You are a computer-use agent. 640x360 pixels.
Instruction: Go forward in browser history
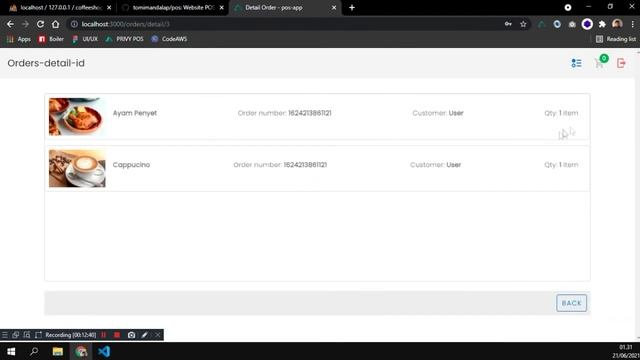25,24
